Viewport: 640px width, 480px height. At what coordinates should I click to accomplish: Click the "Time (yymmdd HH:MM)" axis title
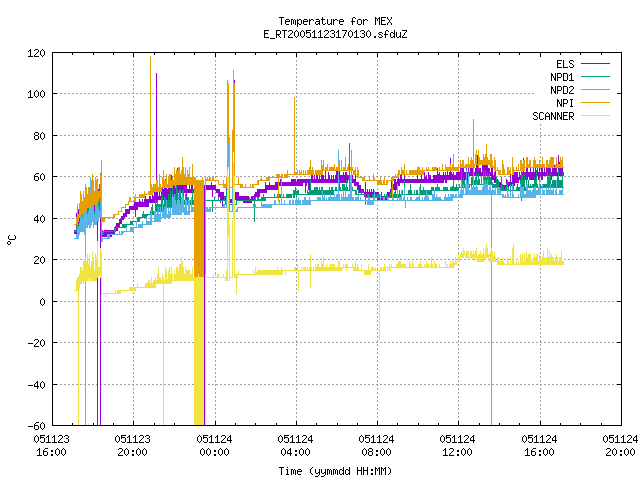click(x=335, y=471)
